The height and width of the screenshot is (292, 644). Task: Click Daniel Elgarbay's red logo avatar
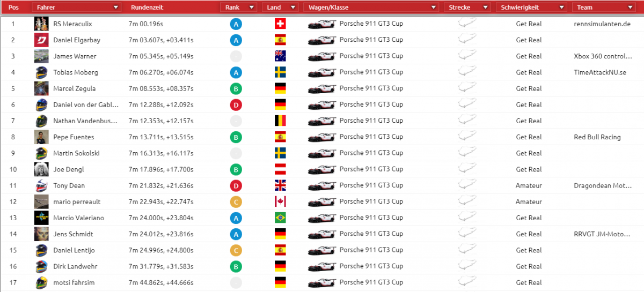pyautogui.click(x=41, y=40)
